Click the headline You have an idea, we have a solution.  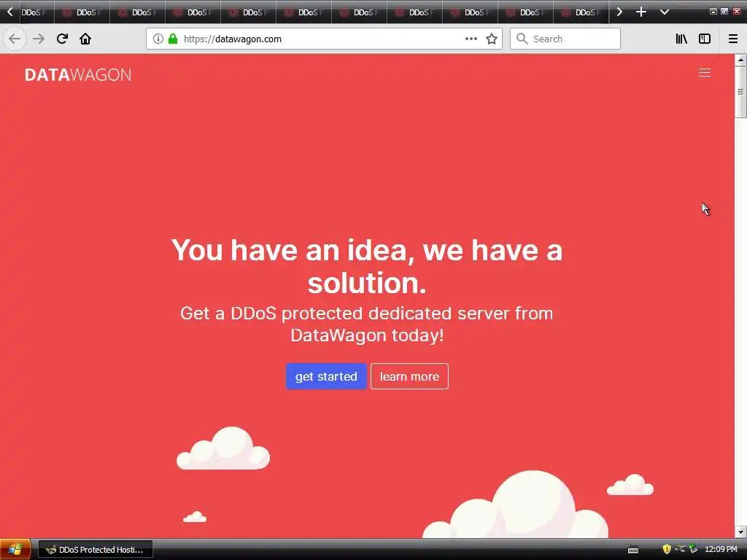367,266
